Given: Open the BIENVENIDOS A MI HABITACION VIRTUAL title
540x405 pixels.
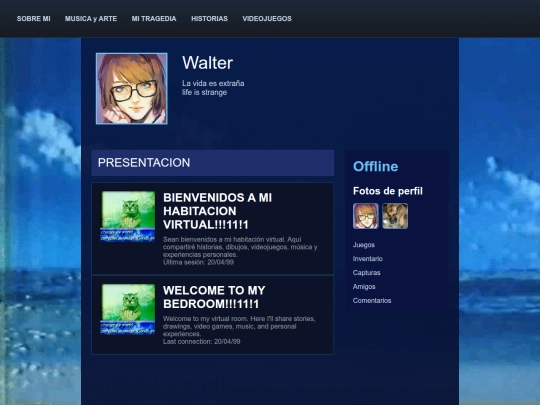Looking at the screenshot, I should pos(218,211).
